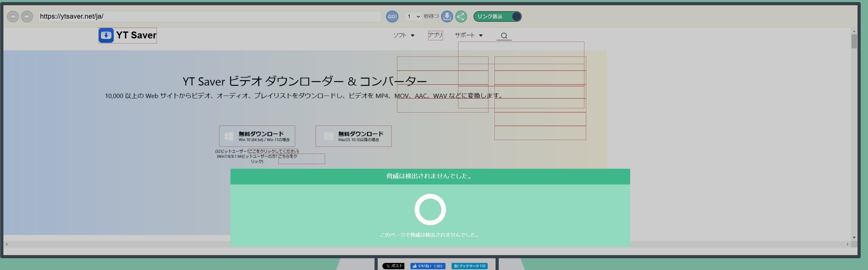Click the いいね！ 1,903 Facebook button
The width and height of the screenshot is (868, 270).
(x=428, y=266)
